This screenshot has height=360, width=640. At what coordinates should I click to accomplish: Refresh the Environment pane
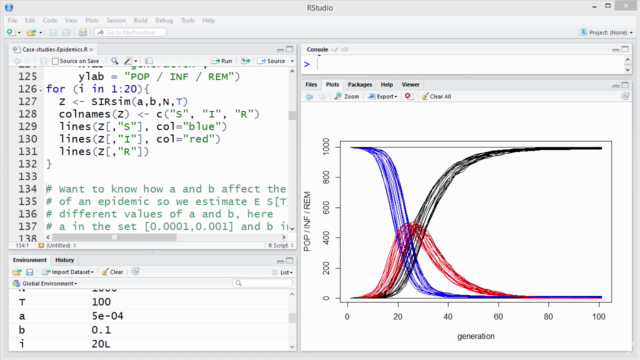[x=136, y=271]
